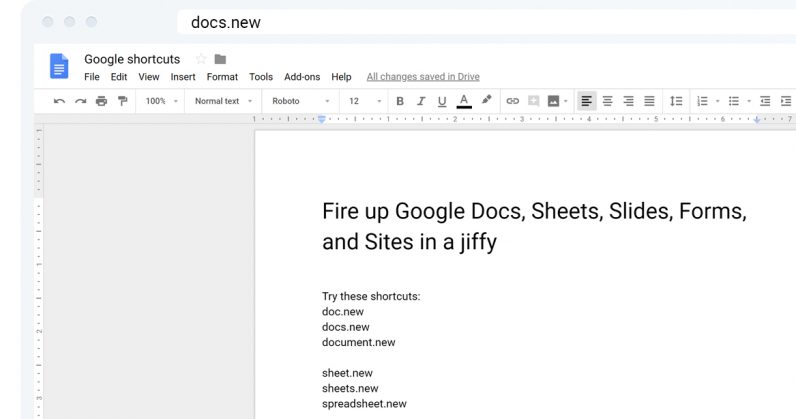Viewport: 796px width, 419px height.
Task: Click the line Try these shortcuts:
Action: [371, 296]
